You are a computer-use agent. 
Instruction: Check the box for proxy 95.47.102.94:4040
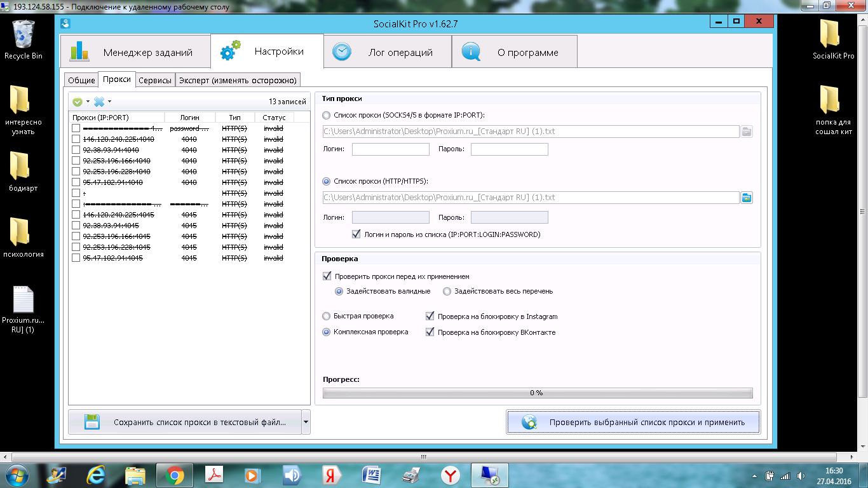pyautogui.click(x=76, y=182)
